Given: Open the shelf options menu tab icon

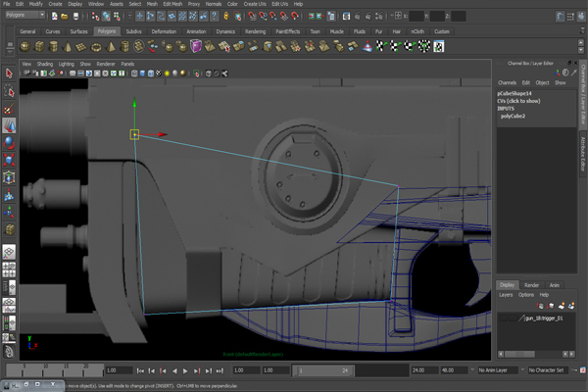Looking at the screenshot, I should (10, 44).
